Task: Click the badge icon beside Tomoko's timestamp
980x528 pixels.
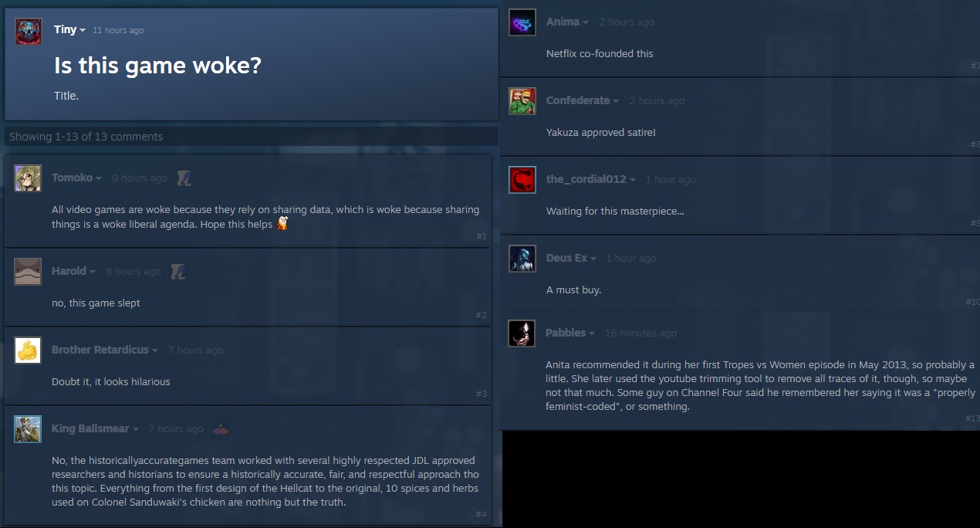Action: [x=183, y=178]
